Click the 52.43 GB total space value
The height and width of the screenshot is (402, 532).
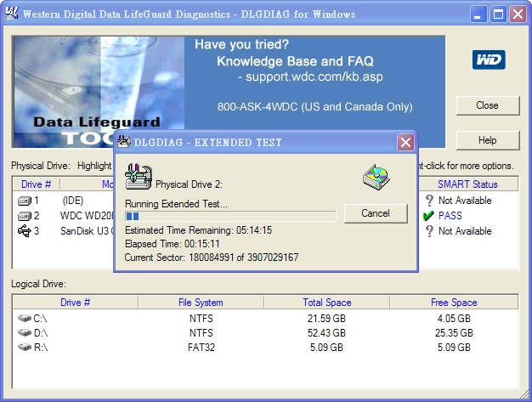click(x=326, y=333)
